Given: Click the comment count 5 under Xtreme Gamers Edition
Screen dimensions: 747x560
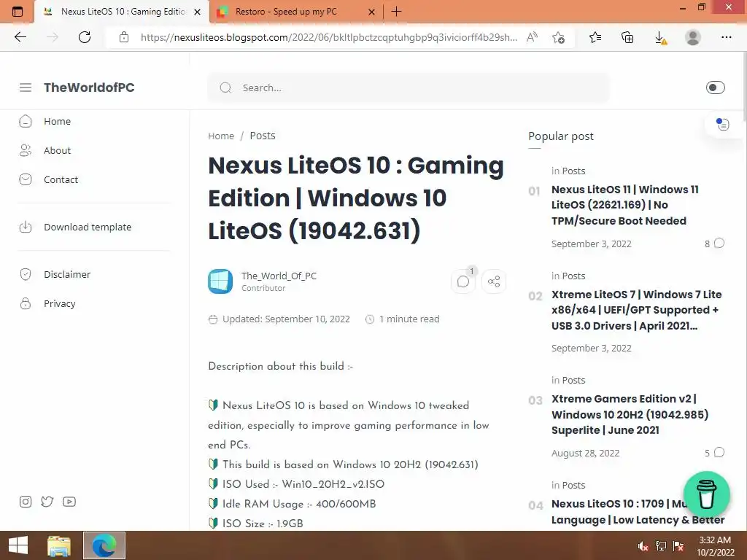Looking at the screenshot, I should point(714,452).
